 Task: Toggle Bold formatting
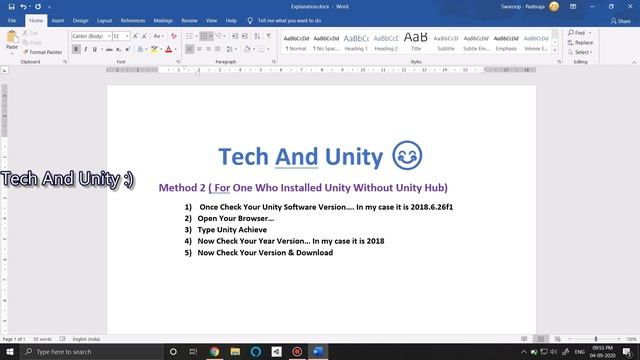coord(76,49)
